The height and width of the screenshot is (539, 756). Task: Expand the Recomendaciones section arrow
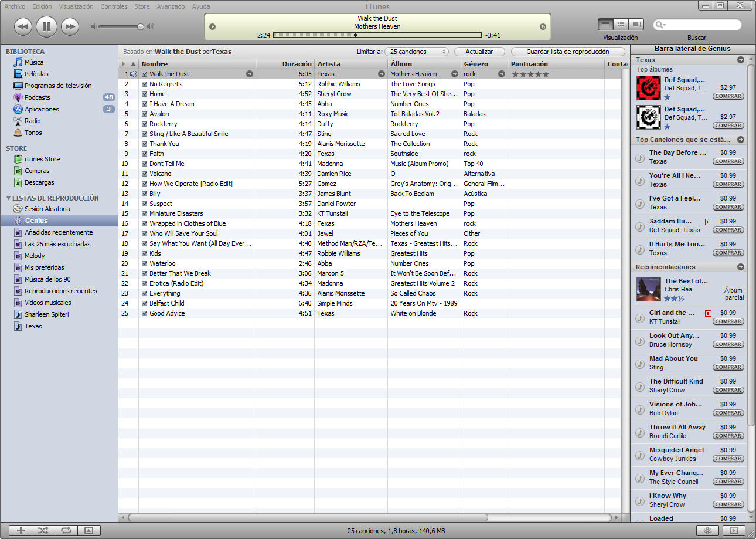[741, 267]
